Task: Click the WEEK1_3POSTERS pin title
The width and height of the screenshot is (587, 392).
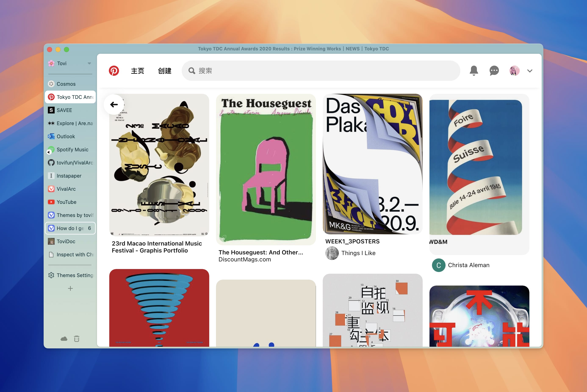Action: click(x=352, y=242)
